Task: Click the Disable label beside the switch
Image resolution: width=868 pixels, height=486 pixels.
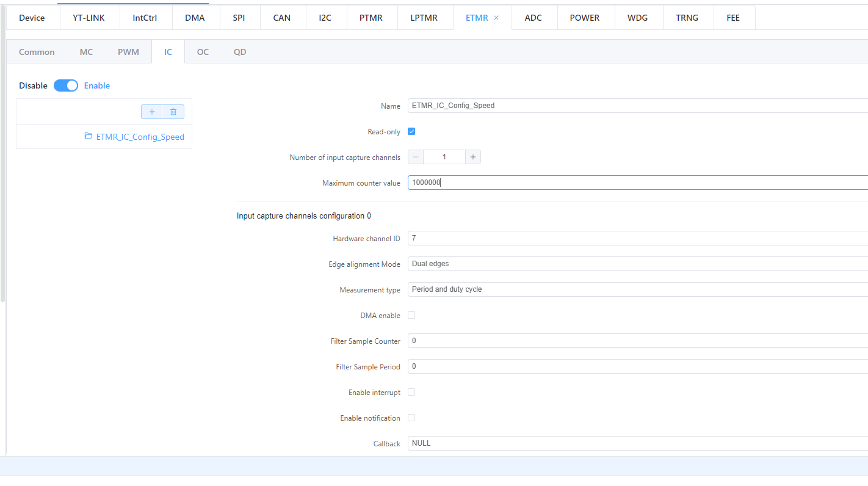Action: 33,85
